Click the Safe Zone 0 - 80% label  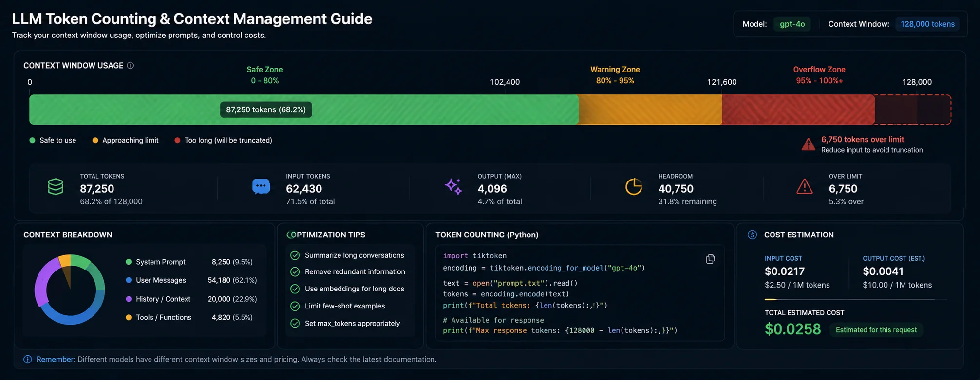click(x=264, y=75)
